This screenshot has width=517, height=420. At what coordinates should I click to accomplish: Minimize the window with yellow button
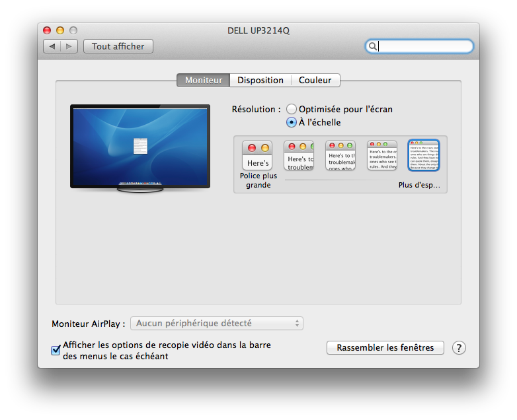click(60, 30)
